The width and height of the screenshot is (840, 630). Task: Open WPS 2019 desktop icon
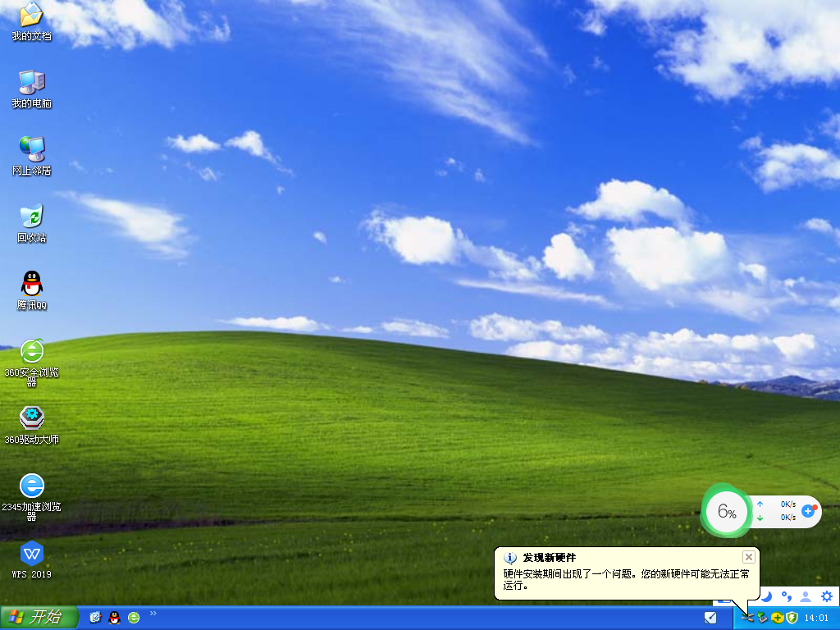[x=30, y=555]
